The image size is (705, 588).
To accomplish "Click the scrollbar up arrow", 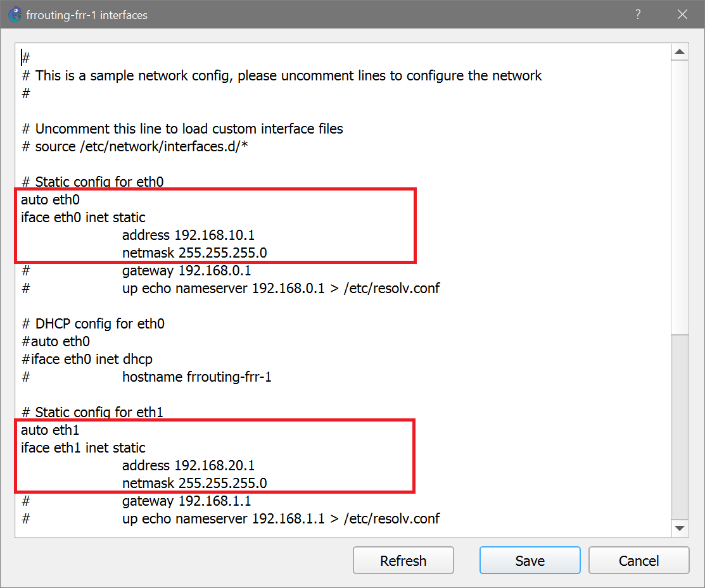I will [680, 51].
